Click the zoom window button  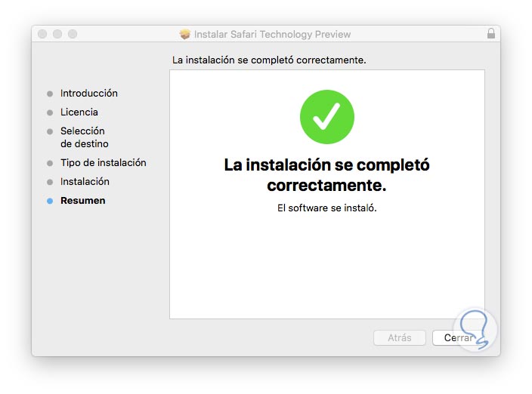pos(73,34)
